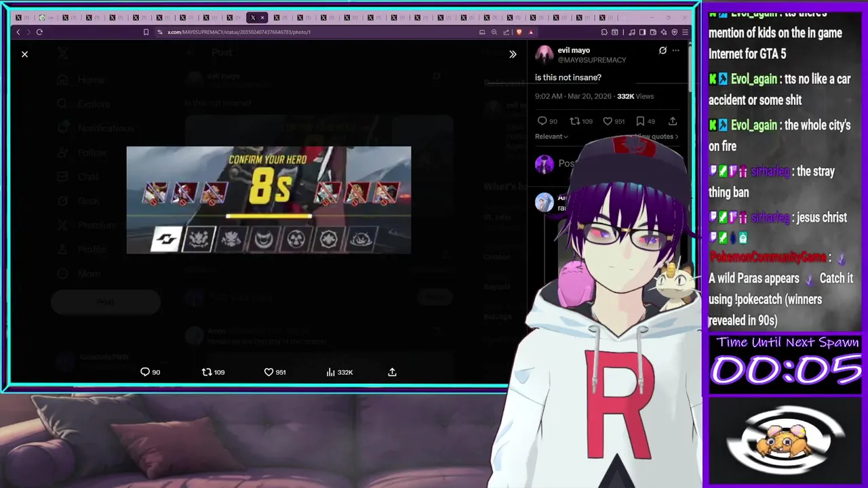Click the PokemonCommunityGame username in chat
The height and width of the screenshot is (488, 868).
coord(768,258)
